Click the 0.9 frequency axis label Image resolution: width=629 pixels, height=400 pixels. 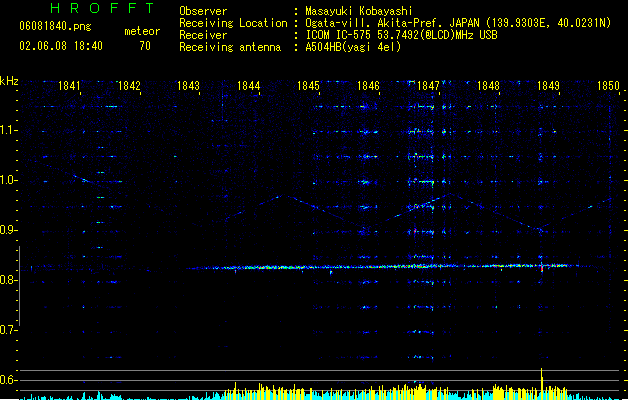click(8, 230)
